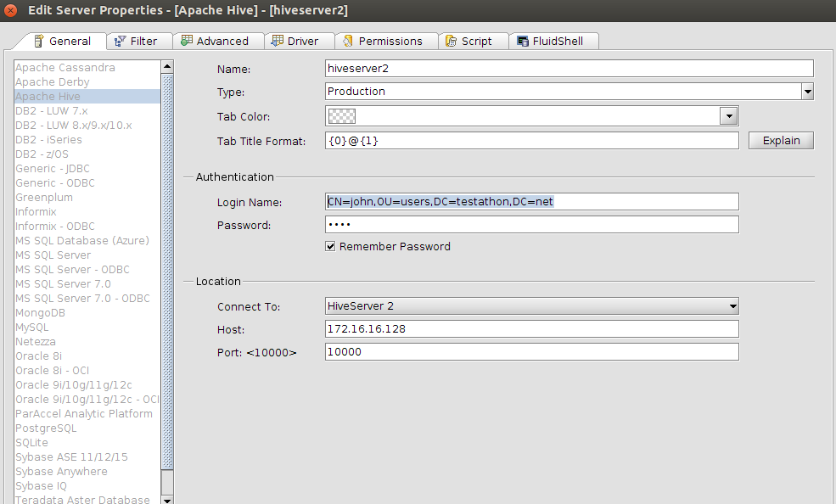Select Sybase Anywhere entry

tap(87, 470)
